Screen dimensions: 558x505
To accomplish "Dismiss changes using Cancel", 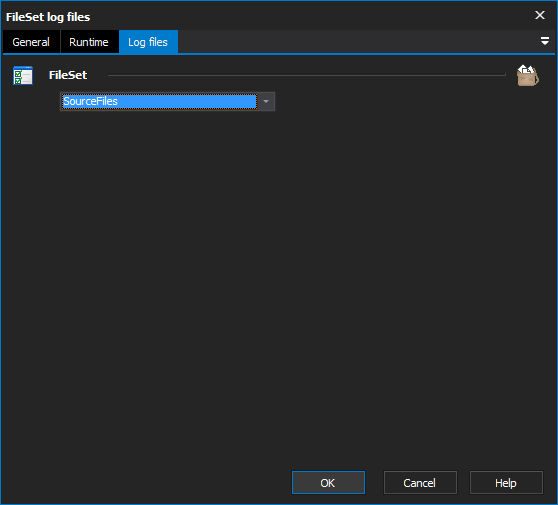I will 420,483.
